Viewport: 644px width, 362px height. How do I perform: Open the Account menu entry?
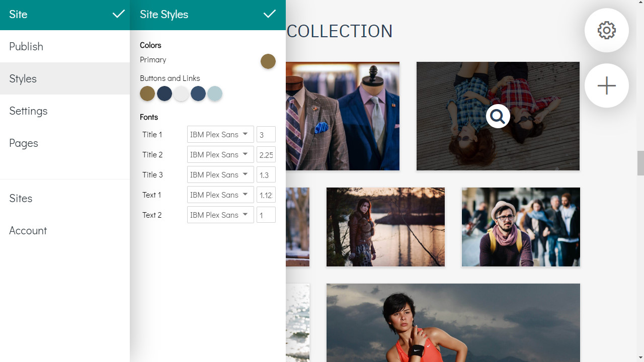pos(28,230)
